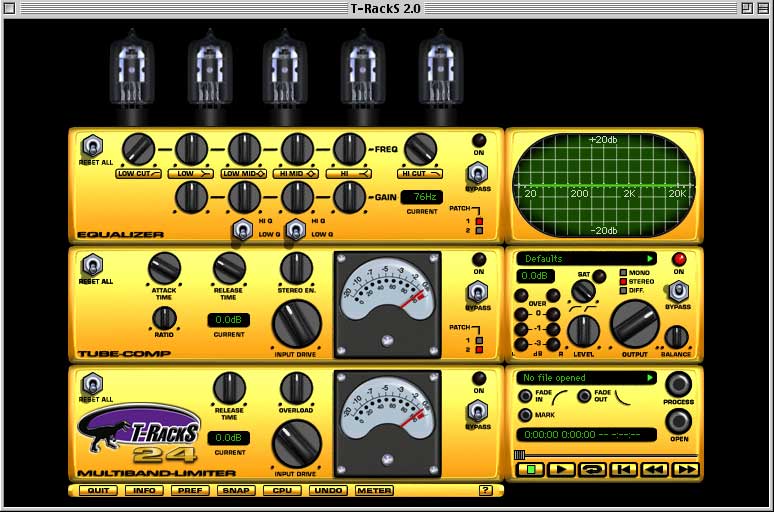Click the LOW MID band shape button
The image size is (774, 512).
tap(244, 174)
